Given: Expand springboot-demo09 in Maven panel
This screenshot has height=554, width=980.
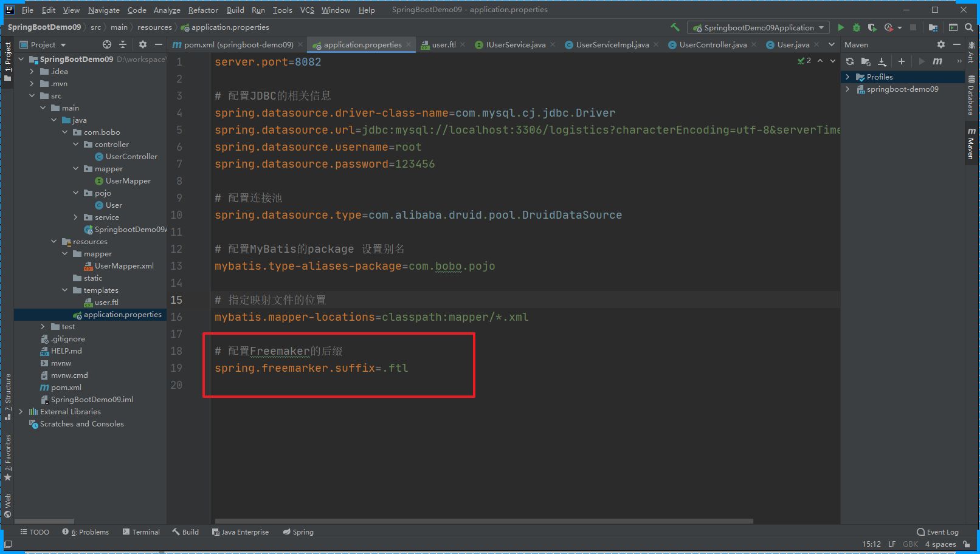Looking at the screenshot, I should [847, 89].
